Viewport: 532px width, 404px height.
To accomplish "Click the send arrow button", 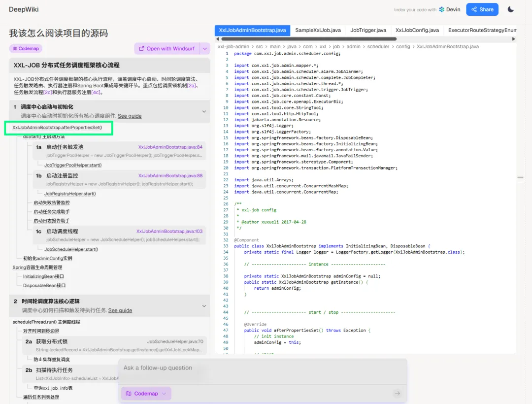I will (x=397, y=394).
